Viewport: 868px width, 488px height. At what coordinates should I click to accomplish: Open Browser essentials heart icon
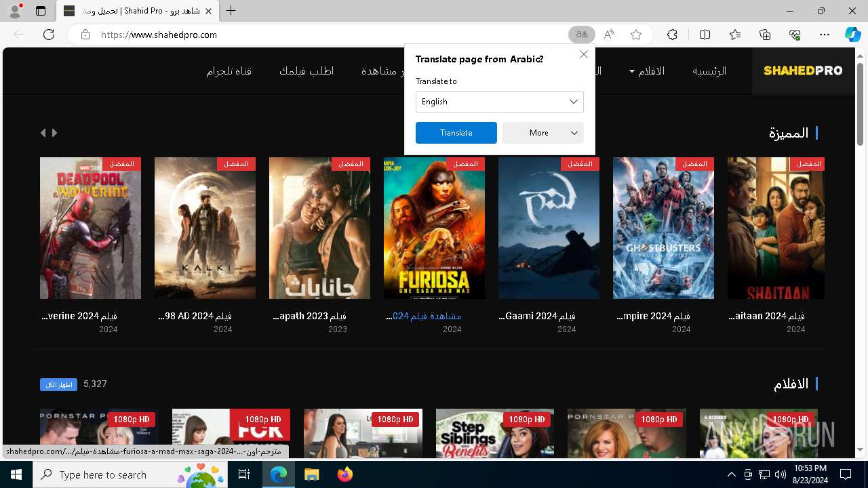(795, 35)
